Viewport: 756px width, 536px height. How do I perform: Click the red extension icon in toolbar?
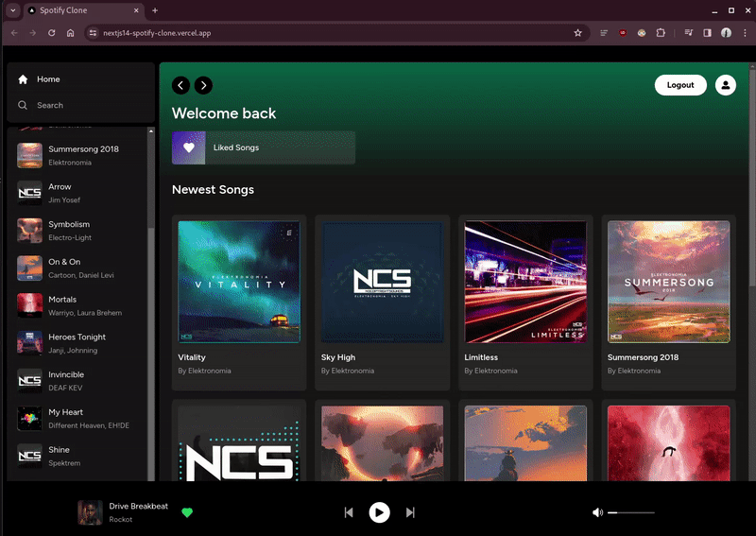(x=623, y=33)
